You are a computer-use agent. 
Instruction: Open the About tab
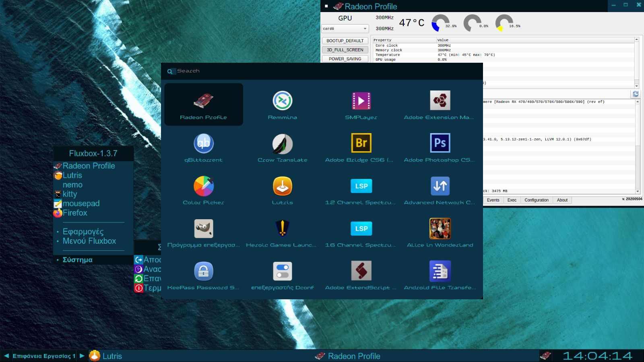tap(562, 200)
